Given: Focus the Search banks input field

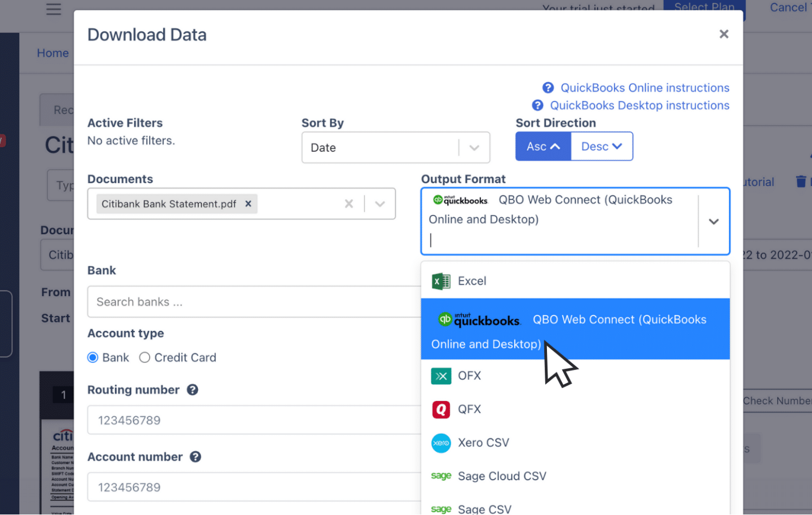Looking at the screenshot, I should (x=255, y=302).
